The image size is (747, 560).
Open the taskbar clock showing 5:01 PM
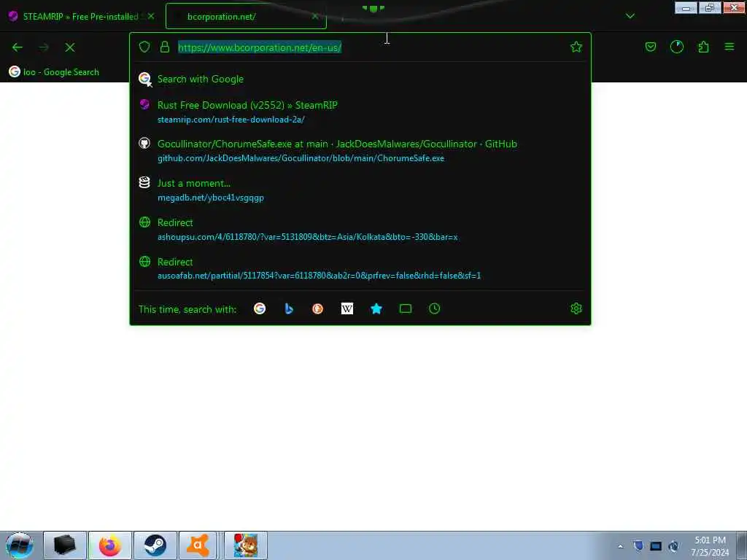[x=710, y=546]
